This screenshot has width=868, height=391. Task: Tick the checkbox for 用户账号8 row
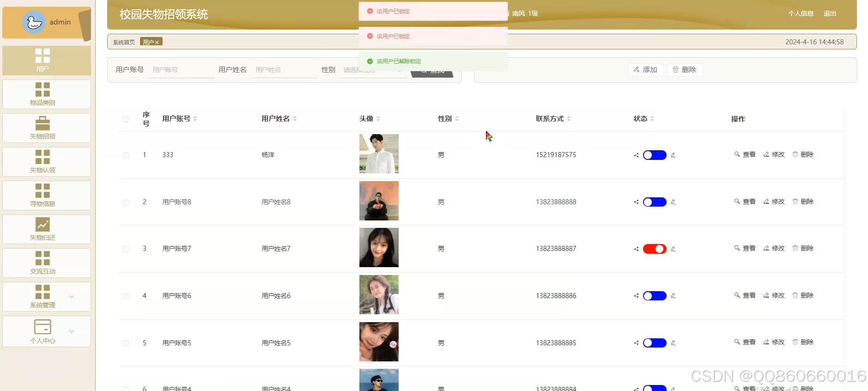126,202
